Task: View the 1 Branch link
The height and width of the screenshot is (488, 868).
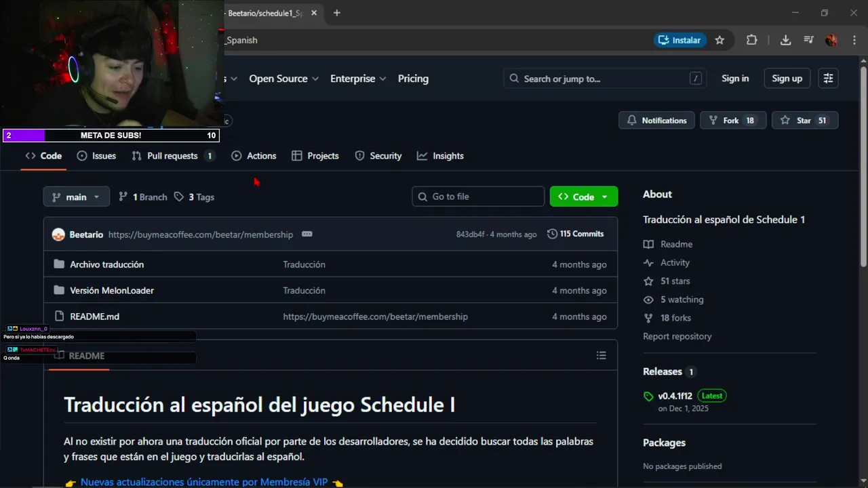Action: 142,197
